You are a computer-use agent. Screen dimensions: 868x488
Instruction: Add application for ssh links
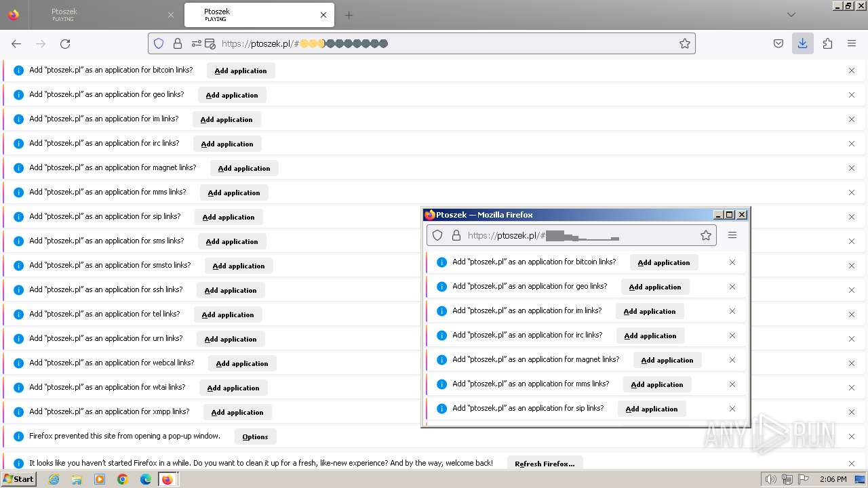click(x=231, y=290)
